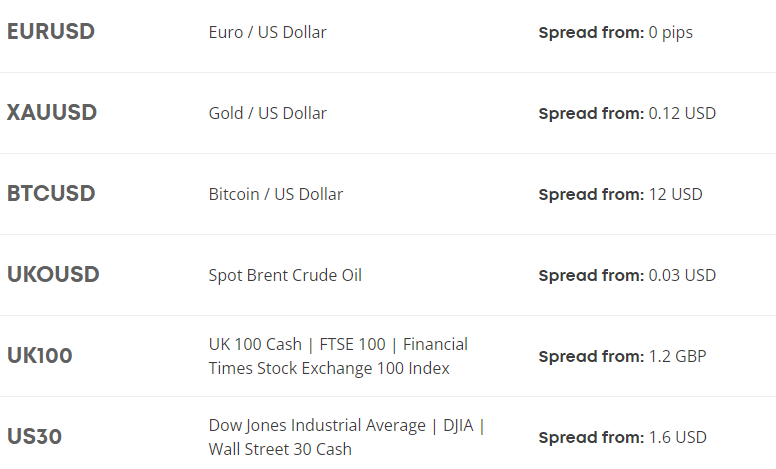
Task: Select the 'Gold / US Dollar' description
Action: tap(267, 113)
